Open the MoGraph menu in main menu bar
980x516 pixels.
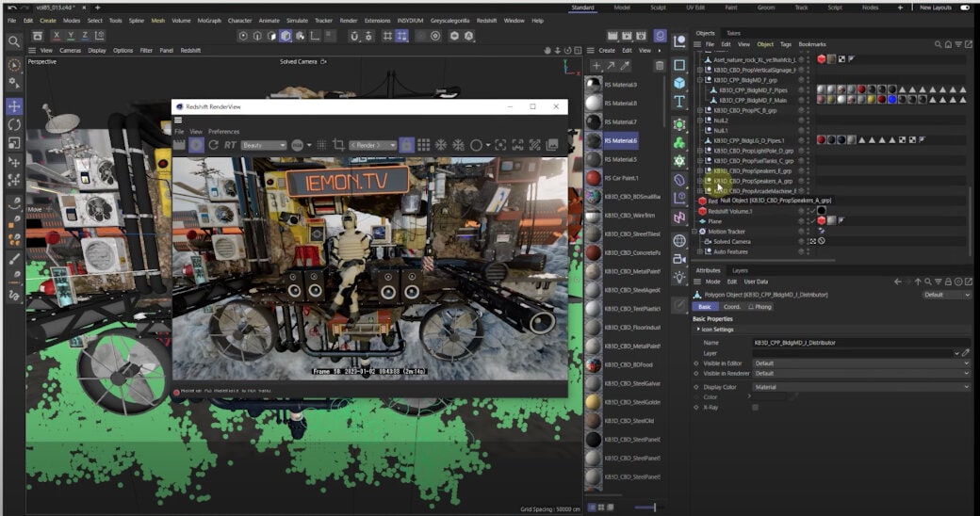point(209,21)
